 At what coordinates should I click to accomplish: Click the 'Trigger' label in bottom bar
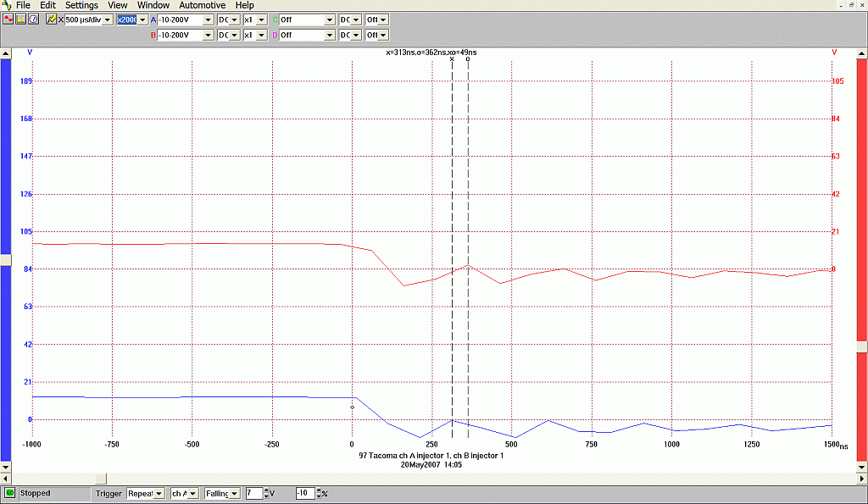[x=108, y=494]
